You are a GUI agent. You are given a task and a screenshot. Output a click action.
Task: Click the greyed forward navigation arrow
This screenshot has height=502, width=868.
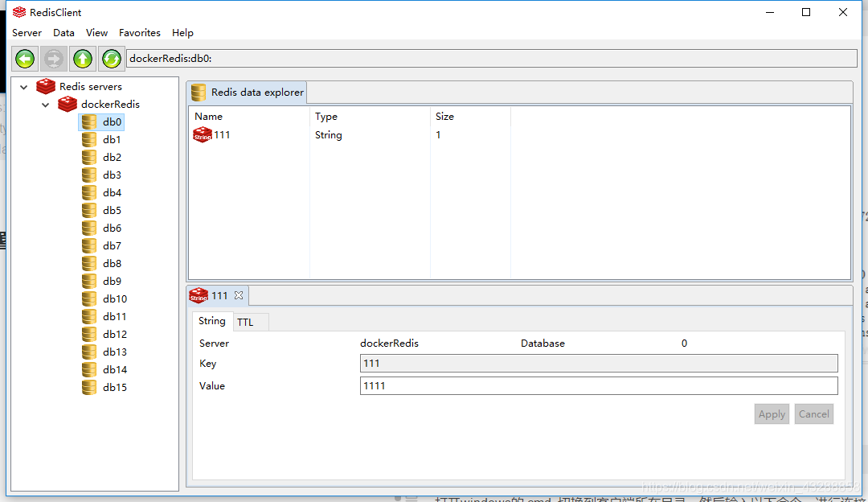[x=54, y=59]
